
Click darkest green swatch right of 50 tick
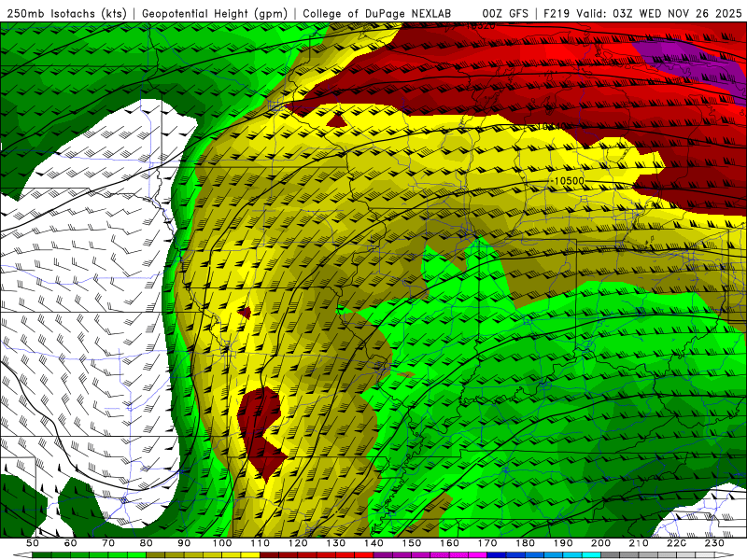click(42, 554)
